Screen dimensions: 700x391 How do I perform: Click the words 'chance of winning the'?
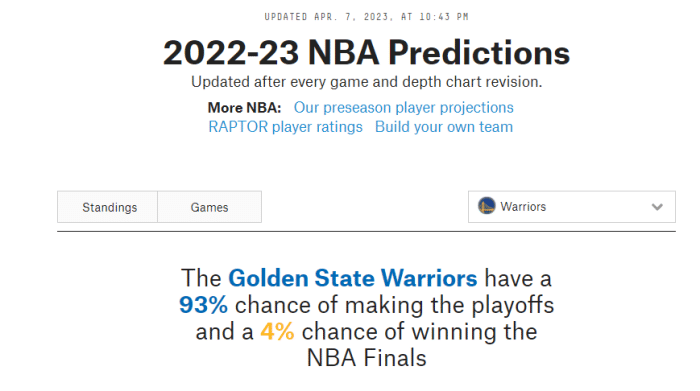419,332
